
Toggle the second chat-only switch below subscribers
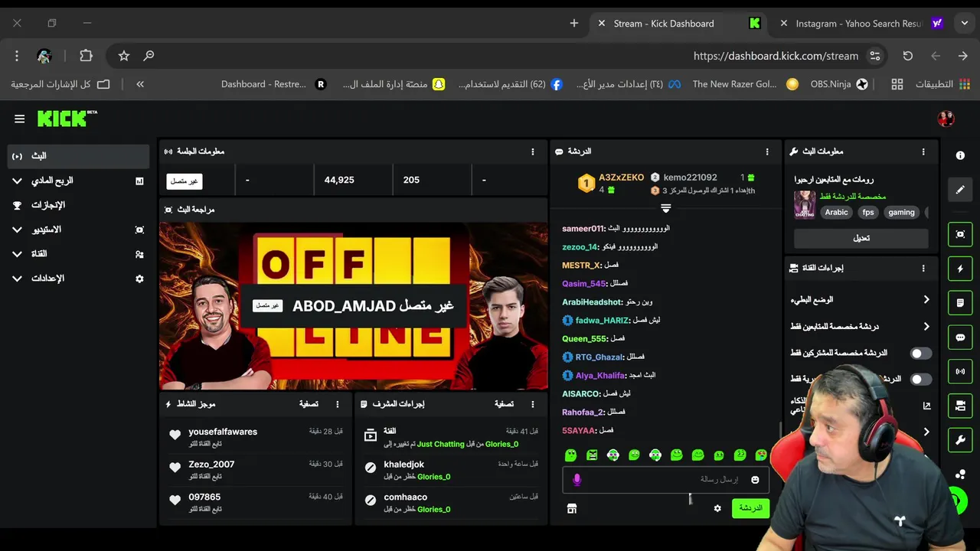pyautogui.click(x=921, y=379)
